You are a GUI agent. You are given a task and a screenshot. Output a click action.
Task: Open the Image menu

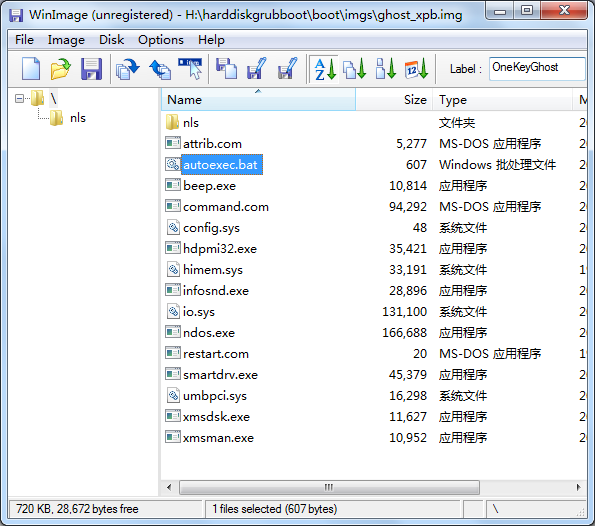tap(66, 39)
